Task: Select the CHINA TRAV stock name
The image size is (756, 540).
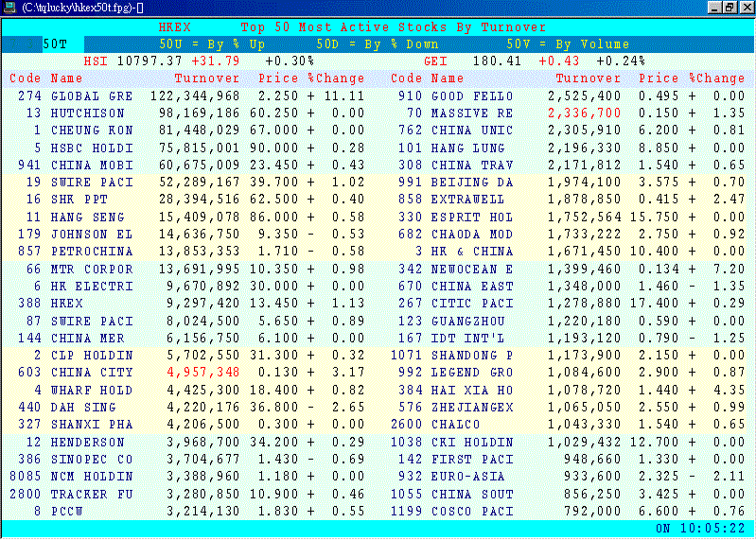Action: [472, 165]
